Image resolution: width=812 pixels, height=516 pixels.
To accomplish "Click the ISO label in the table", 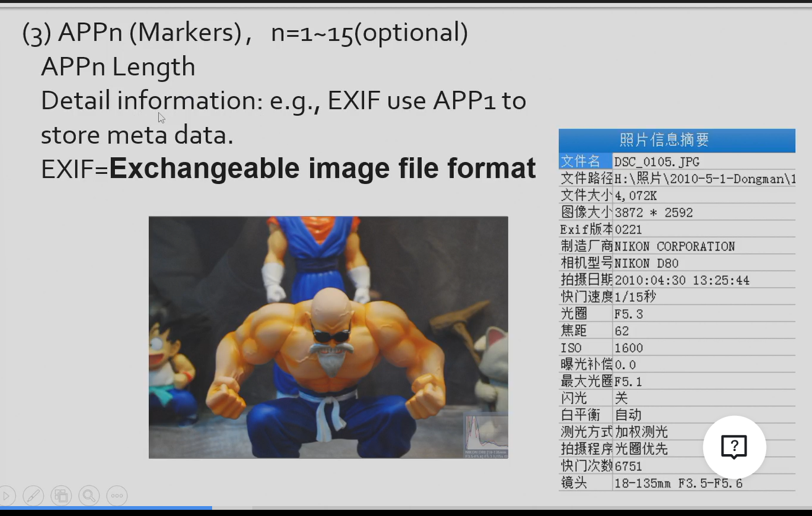I will click(x=571, y=348).
